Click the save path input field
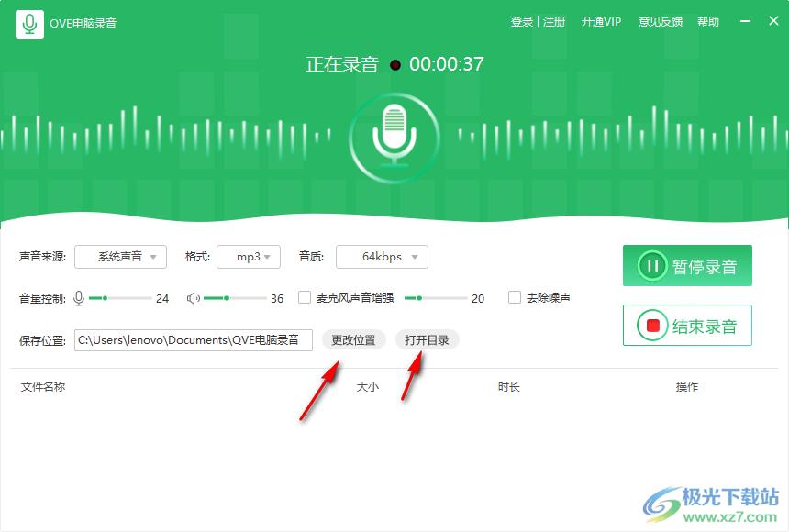 [194, 339]
